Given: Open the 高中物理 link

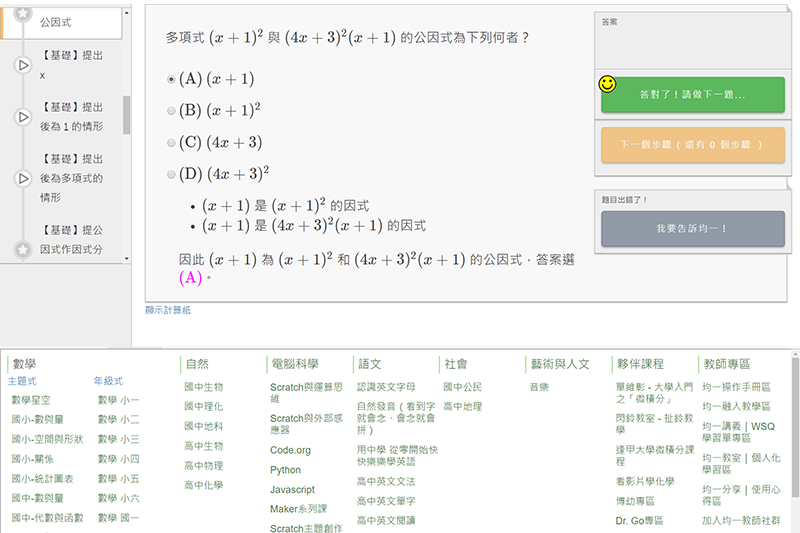Looking at the screenshot, I should 204,466.
